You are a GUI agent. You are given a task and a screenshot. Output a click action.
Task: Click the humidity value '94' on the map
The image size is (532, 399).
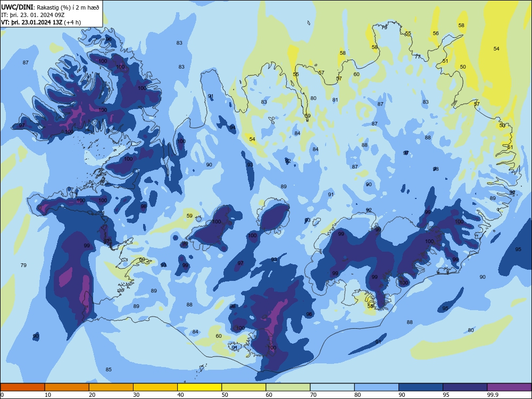pyautogui.click(x=232, y=128)
